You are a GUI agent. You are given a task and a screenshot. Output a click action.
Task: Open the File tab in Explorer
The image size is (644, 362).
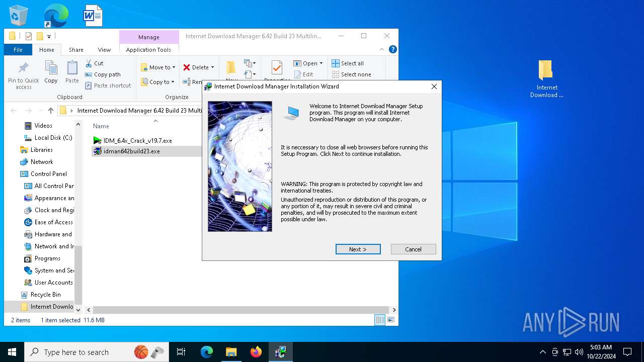(18, 50)
